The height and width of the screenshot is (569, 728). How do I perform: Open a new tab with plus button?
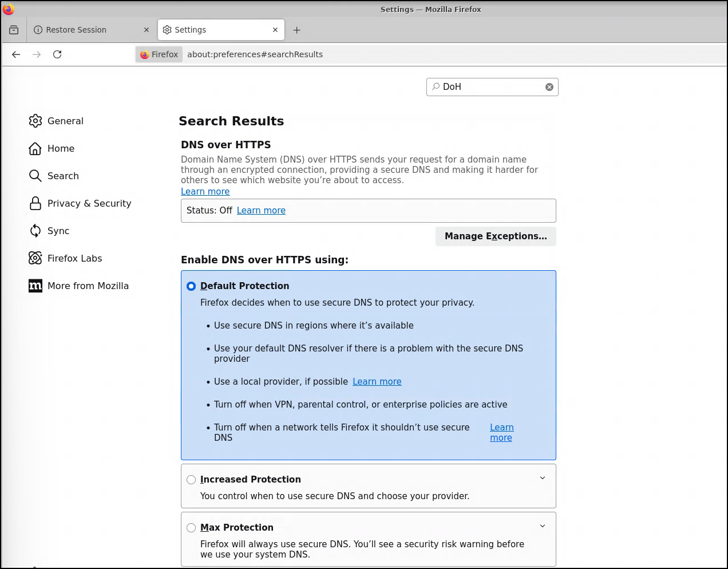pos(296,30)
